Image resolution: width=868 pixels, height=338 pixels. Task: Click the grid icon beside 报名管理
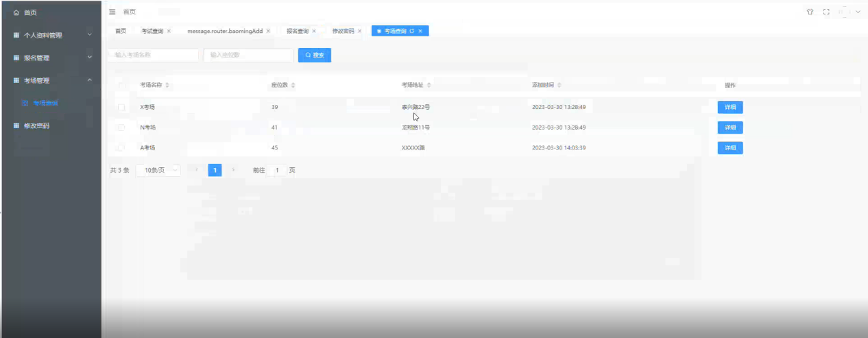click(x=16, y=58)
